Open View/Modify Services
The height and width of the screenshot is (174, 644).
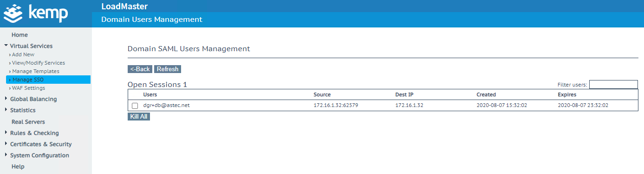[37, 63]
